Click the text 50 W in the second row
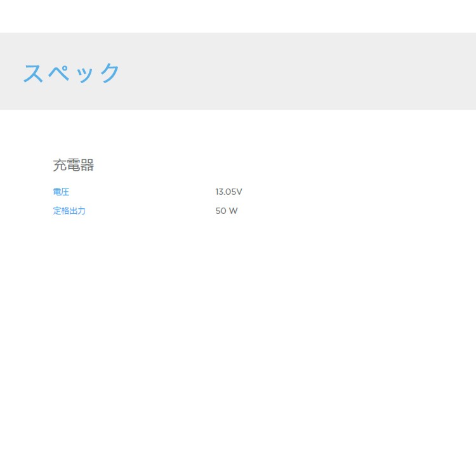This screenshot has height=476, width=476. (227, 211)
